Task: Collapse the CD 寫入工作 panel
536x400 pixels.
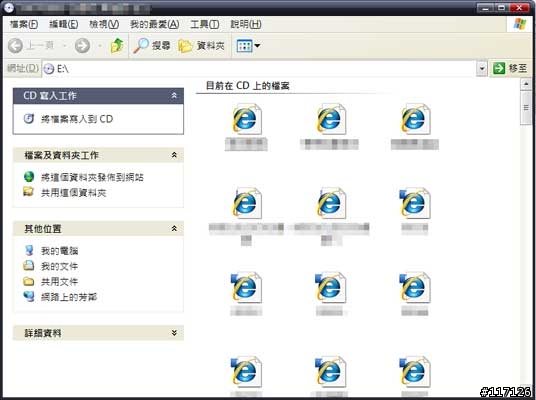Action: (x=174, y=95)
